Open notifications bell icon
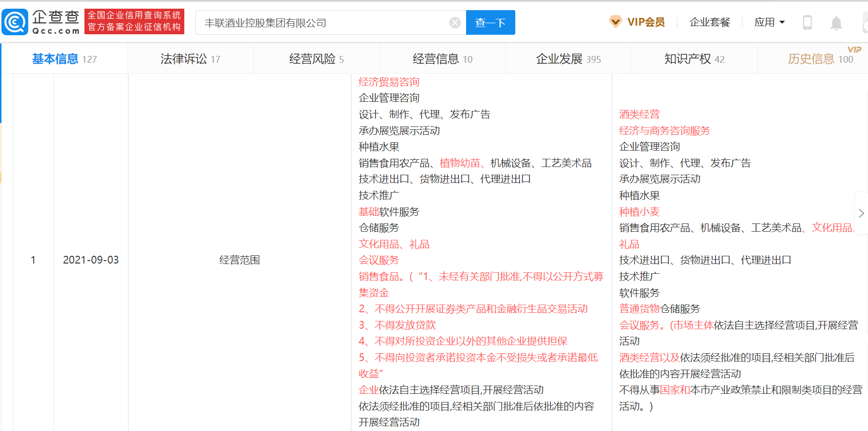The width and height of the screenshot is (868, 431). 836,23
